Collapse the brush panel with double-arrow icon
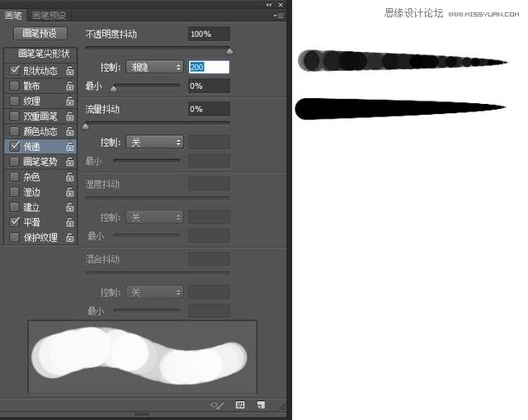The width and height of the screenshot is (528, 420). 268,5
